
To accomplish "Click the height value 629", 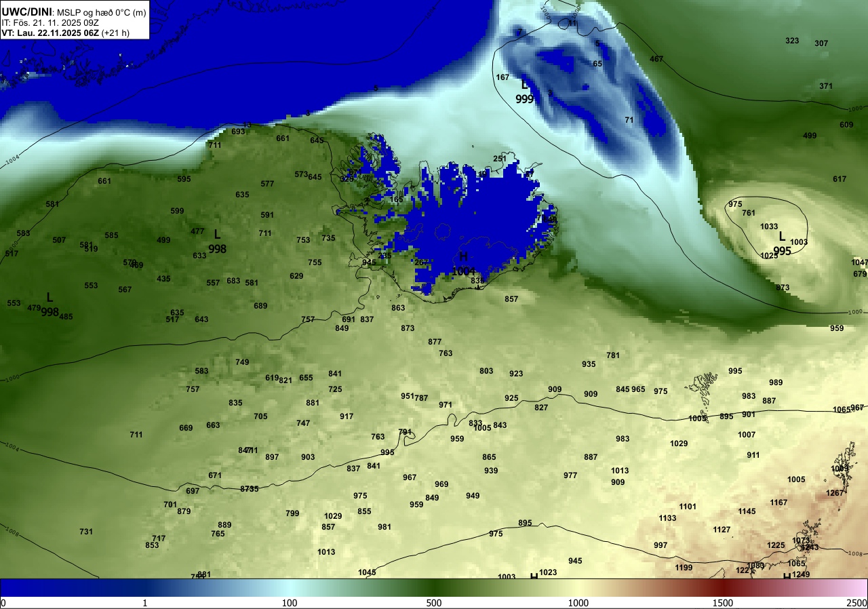I will (296, 276).
